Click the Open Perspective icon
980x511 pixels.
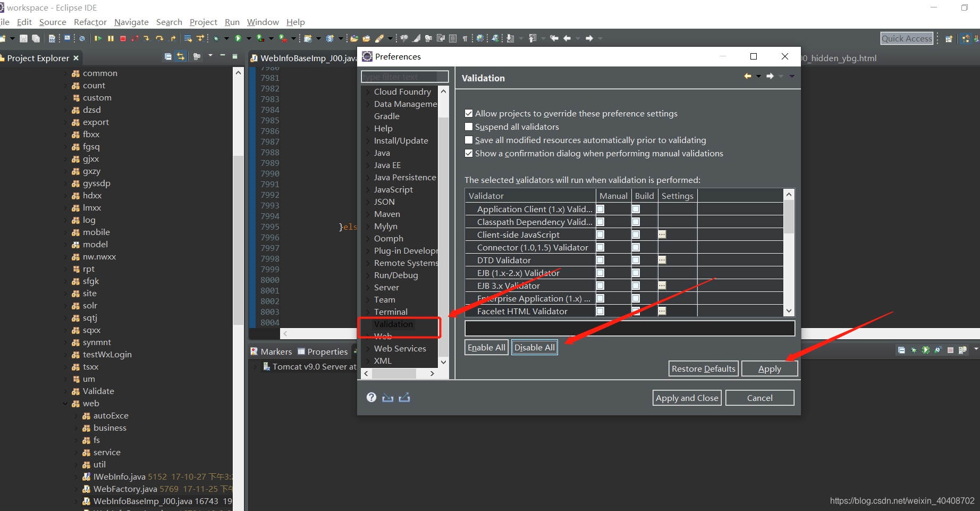pos(949,38)
